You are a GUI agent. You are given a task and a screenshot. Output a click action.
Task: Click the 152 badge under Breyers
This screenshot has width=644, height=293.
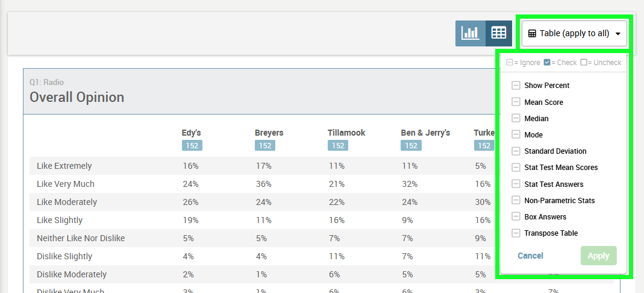pyautogui.click(x=265, y=145)
